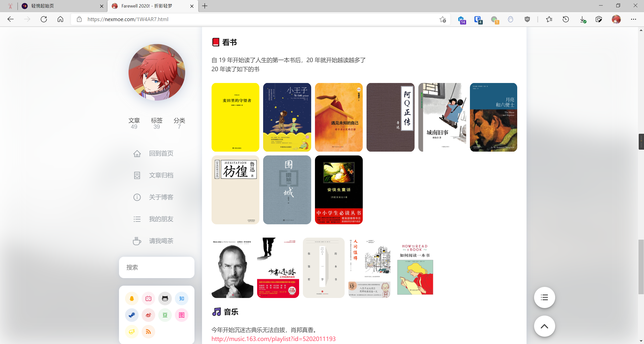Go to 文章归档 in sidebar

click(161, 175)
